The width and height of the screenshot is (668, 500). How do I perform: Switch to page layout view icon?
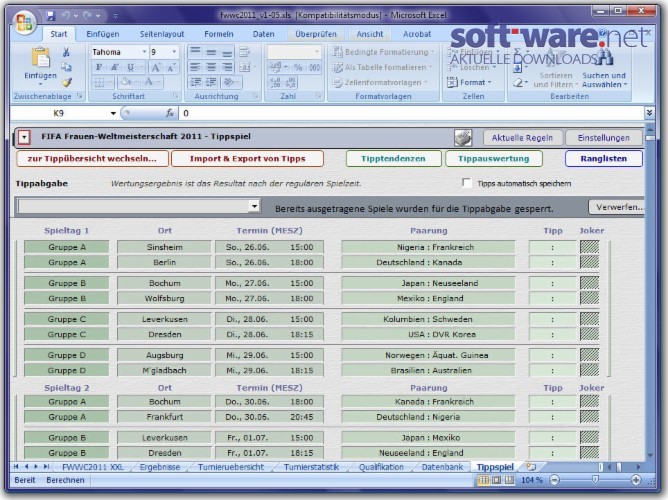(496, 480)
